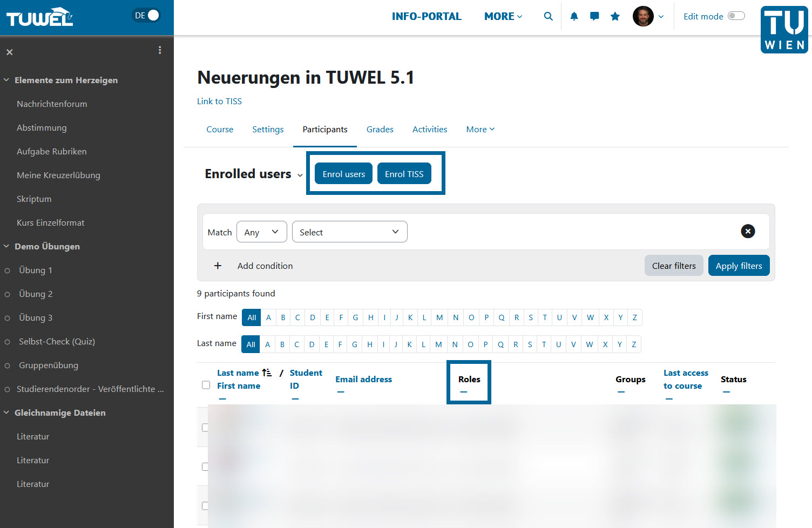Open the messages chat icon
Viewport: 812px width, 528px height.
(594, 16)
